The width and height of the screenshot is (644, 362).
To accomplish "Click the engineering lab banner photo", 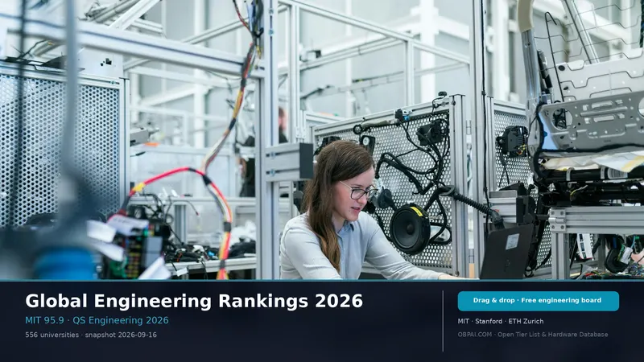I will point(322,139).
